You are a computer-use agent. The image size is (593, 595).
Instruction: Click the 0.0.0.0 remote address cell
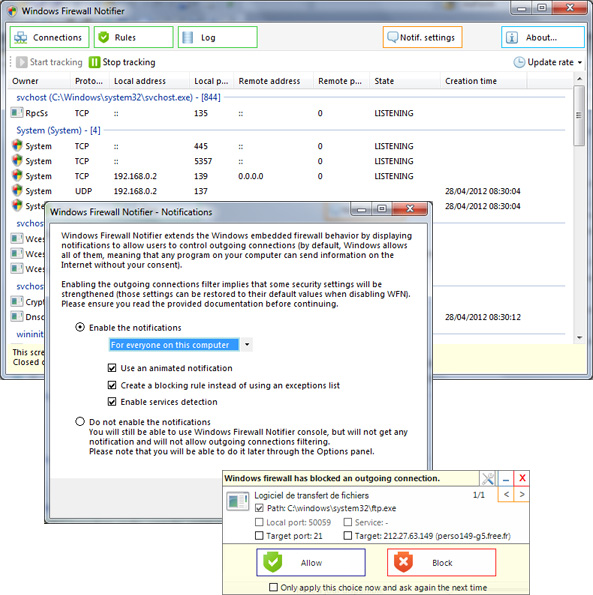250,176
